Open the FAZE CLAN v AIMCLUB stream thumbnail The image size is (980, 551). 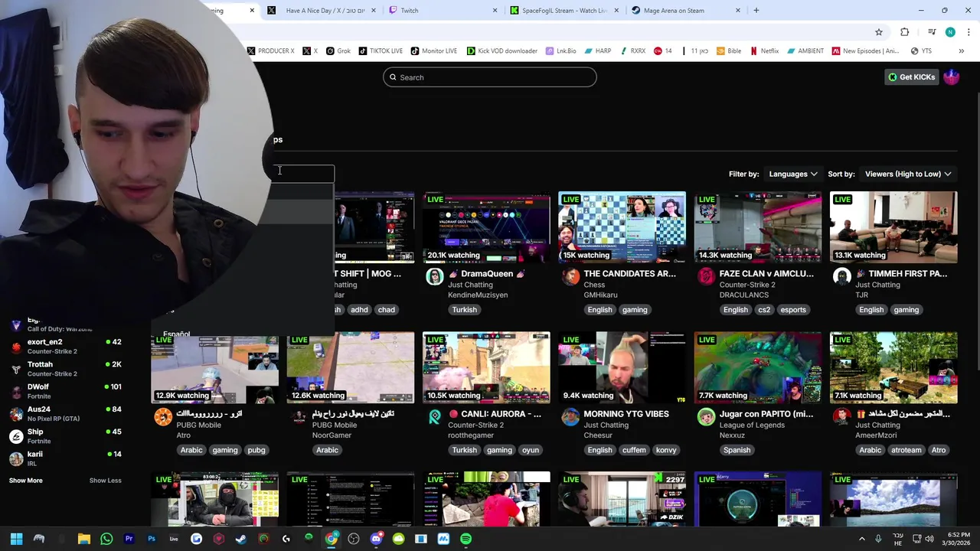(x=758, y=227)
